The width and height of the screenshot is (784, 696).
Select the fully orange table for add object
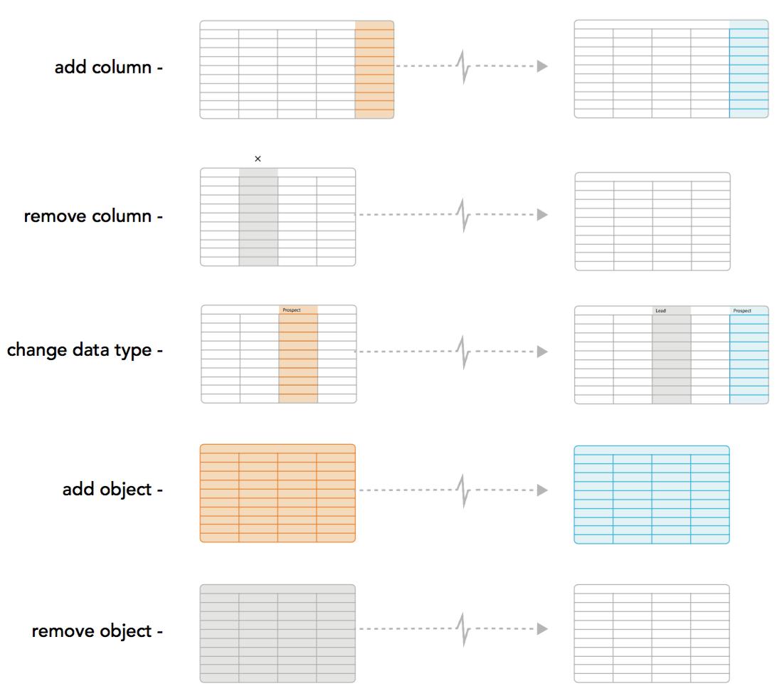(277, 493)
